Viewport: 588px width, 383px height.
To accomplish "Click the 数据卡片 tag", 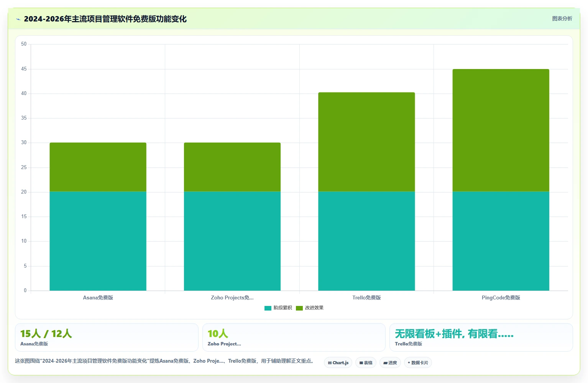I will click(x=418, y=363).
